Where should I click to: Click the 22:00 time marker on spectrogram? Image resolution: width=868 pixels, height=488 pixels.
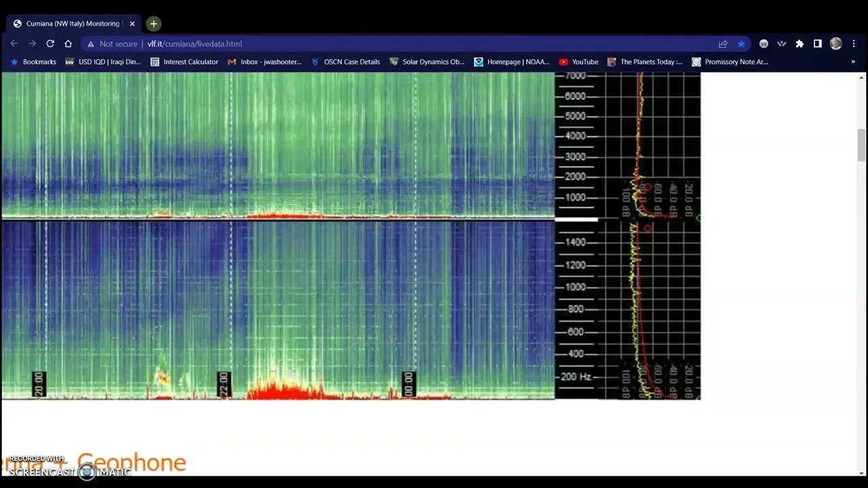224,384
